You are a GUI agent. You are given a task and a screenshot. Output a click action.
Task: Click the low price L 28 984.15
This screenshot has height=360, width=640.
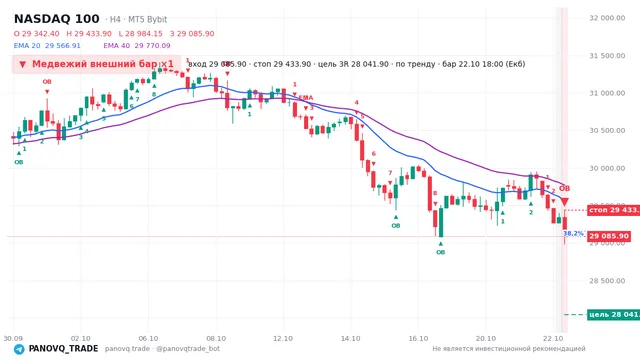[x=140, y=33]
